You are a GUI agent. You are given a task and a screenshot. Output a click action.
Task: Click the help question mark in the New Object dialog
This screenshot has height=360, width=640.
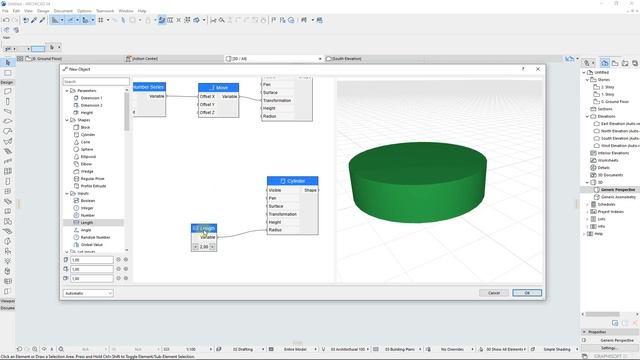pos(523,69)
